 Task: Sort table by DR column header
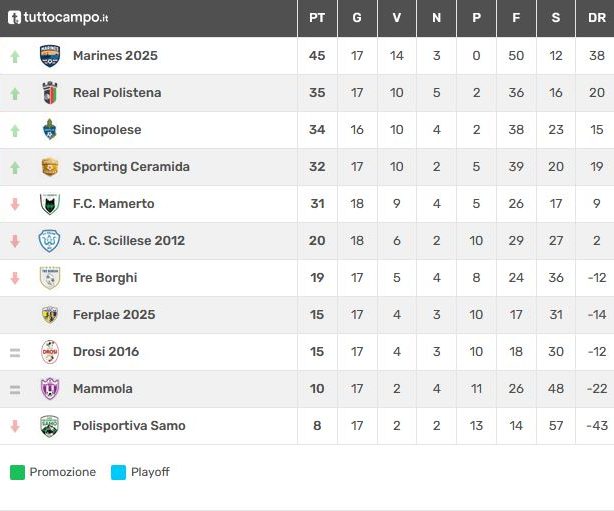[x=596, y=18]
